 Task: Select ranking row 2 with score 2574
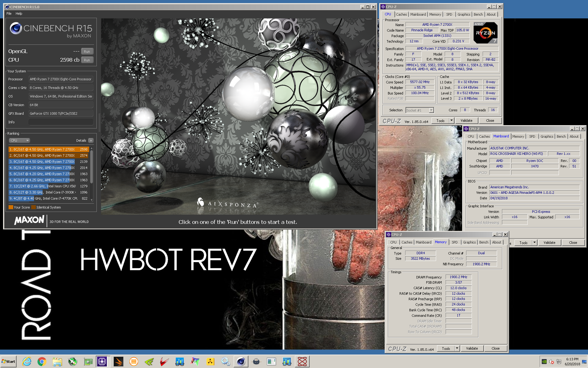[x=48, y=155]
